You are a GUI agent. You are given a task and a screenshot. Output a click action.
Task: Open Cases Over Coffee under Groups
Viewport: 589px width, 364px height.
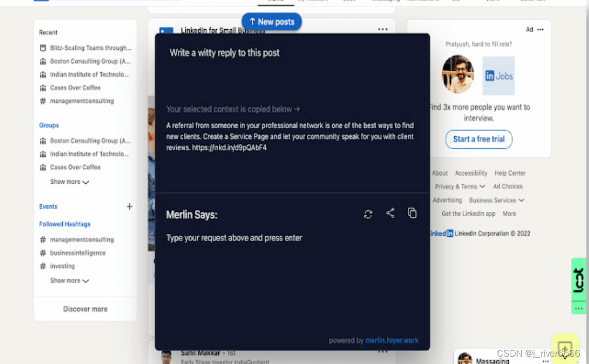click(x=71, y=167)
